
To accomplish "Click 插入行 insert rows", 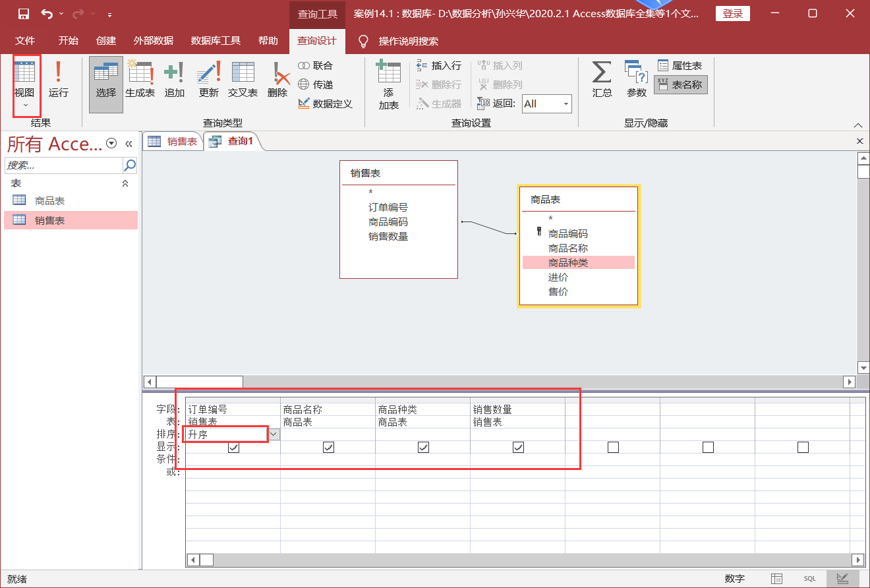I will coord(439,65).
